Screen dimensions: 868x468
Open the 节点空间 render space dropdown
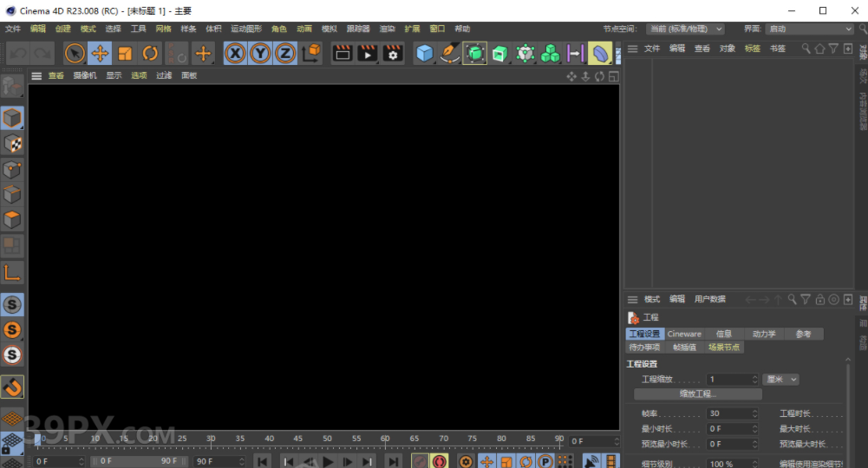[684, 29]
